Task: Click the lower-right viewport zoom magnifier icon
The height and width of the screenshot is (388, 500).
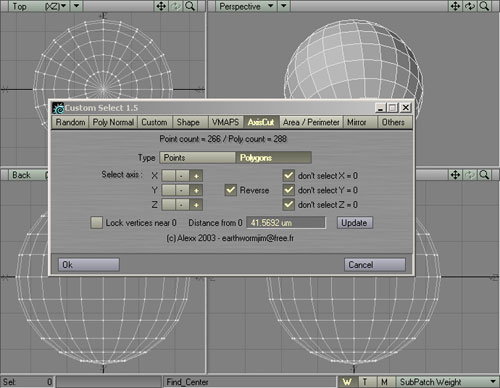Action: 484,175
